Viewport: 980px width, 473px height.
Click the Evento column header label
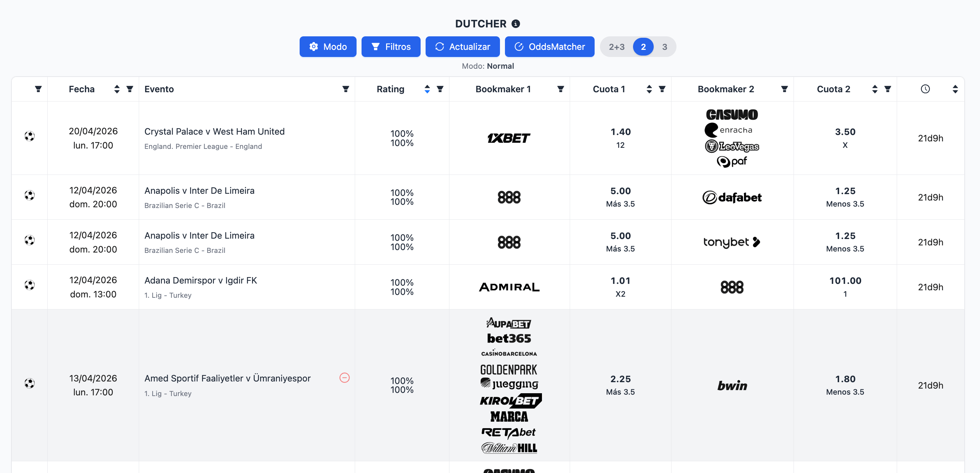point(159,89)
